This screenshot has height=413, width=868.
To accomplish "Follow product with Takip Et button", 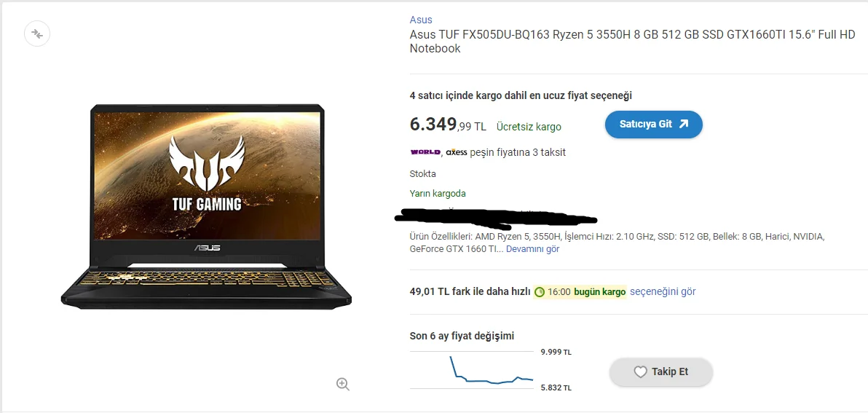I will pos(660,372).
